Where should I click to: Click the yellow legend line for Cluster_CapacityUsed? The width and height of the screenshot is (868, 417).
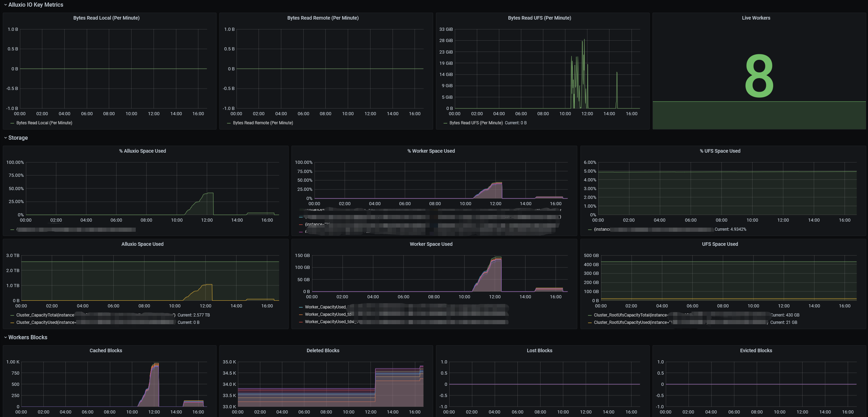tap(12, 323)
